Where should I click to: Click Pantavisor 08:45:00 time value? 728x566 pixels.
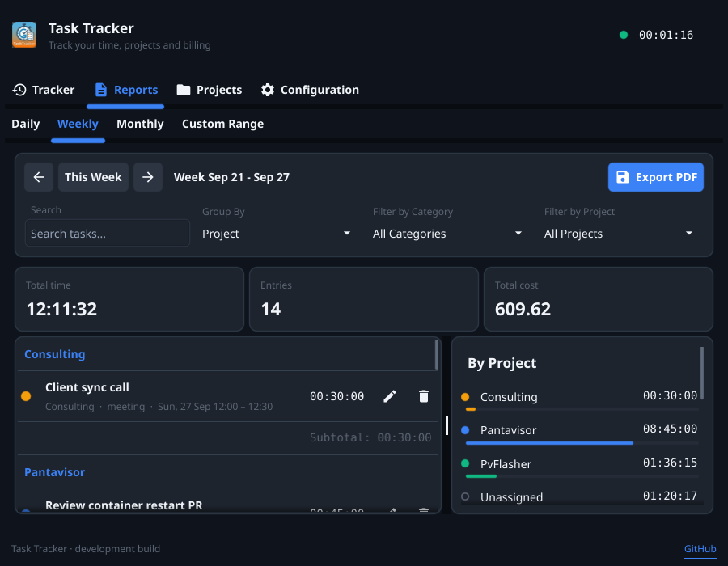[670, 429]
